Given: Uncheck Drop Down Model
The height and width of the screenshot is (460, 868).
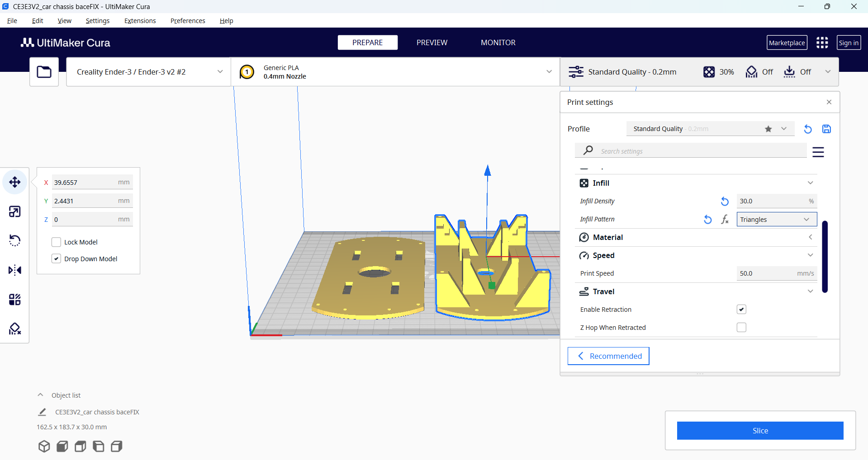Looking at the screenshot, I should [x=56, y=259].
